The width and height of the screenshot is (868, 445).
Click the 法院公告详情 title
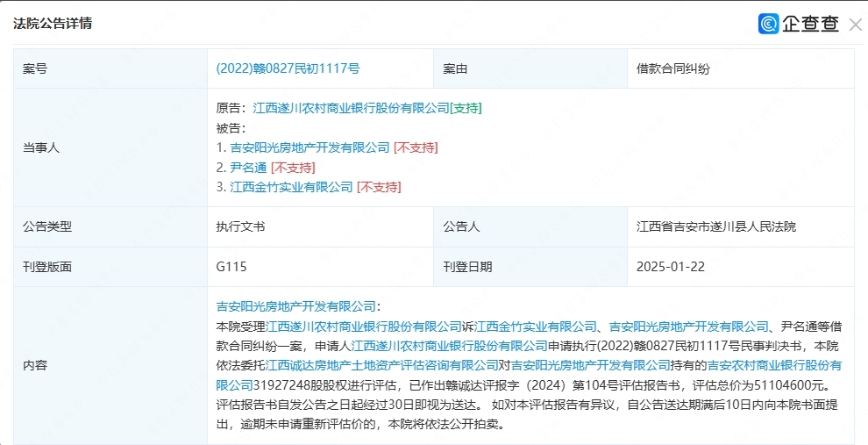tap(53, 24)
